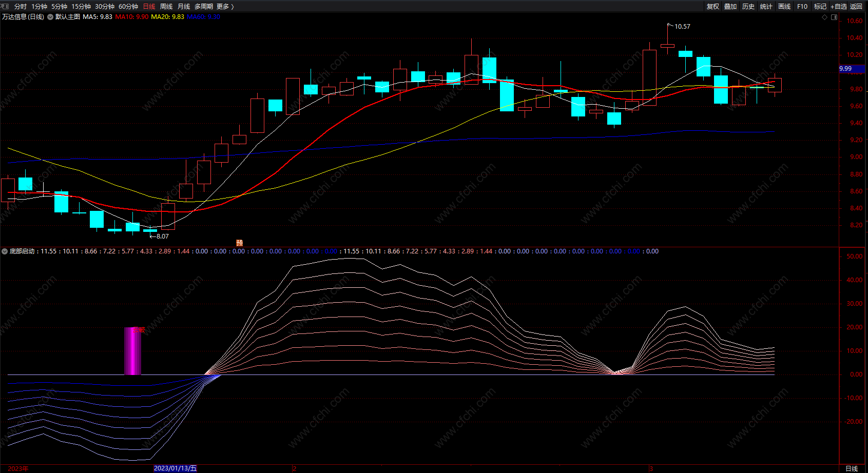868x473 pixels.
Task: Click the 日线 label at bottom-right corner
Action: [852, 468]
